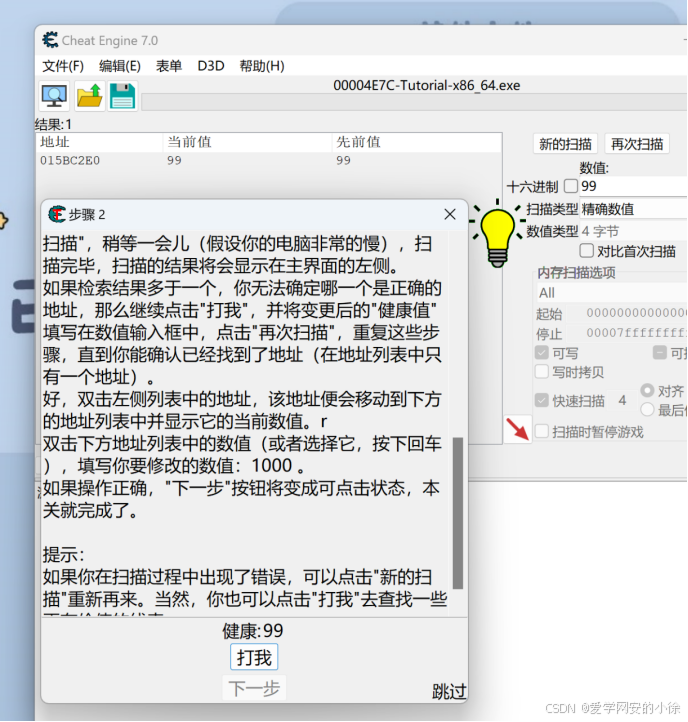This screenshot has width=688, height=722.
Task: Click the save floppy disk icon
Action: [x=122, y=96]
